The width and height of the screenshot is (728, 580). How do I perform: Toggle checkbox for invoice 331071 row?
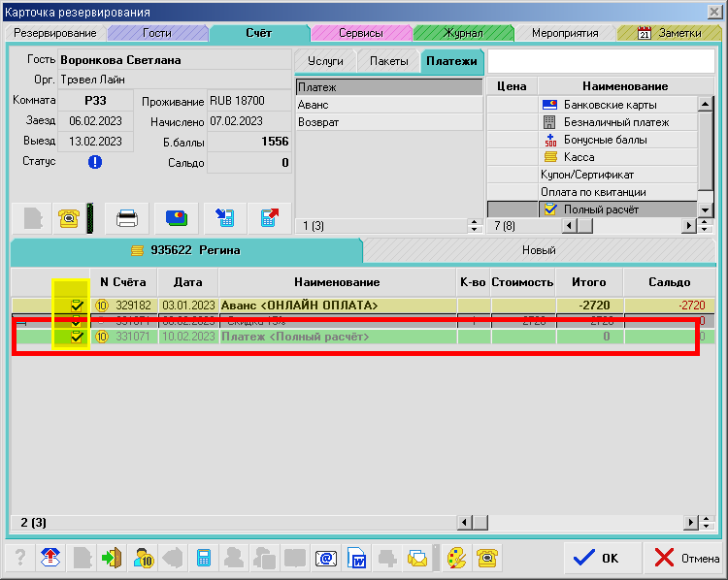click(x=77, y=337)
